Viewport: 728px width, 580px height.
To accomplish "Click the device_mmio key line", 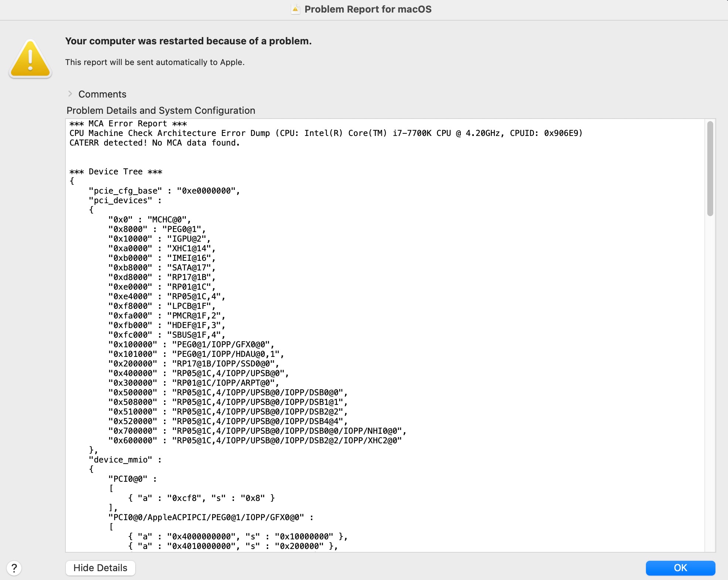I will coord(125,460).
